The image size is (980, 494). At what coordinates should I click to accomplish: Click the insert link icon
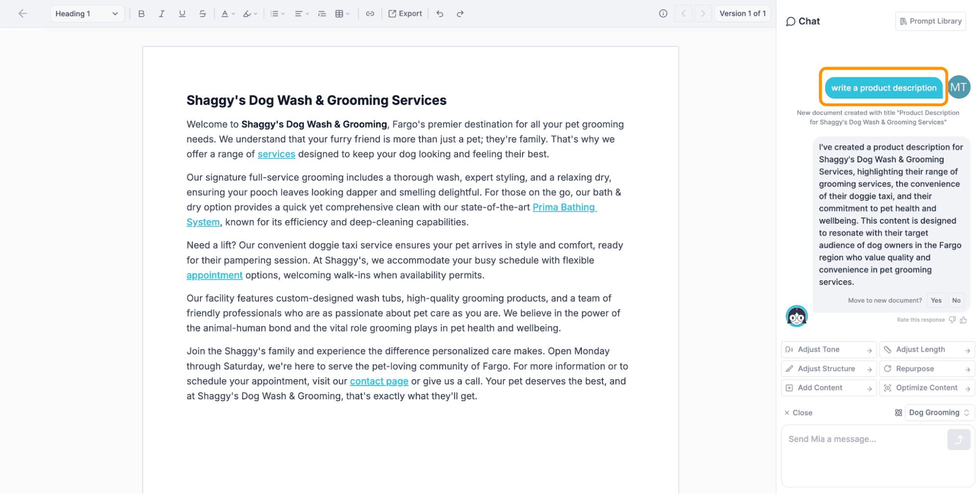[370, 14]
